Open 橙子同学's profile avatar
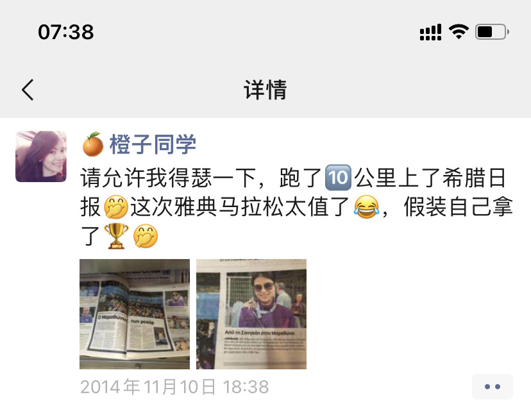Viewport: 531px width, 420px height. (x=41, y=156)
